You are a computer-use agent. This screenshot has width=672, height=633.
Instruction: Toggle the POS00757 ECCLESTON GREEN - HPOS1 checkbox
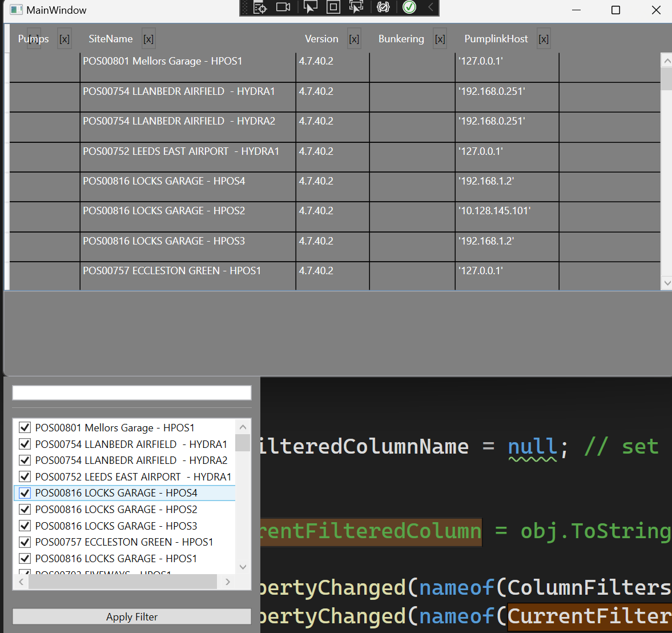[x=25, y=542]
